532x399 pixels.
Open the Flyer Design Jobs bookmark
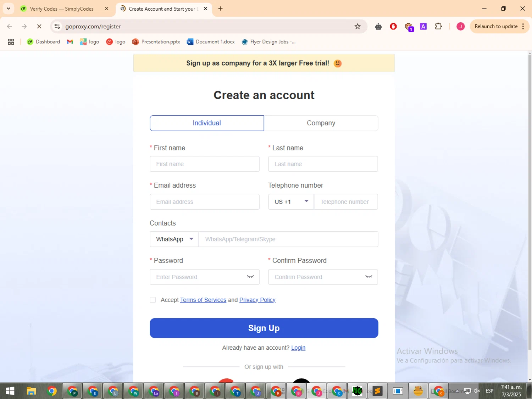coord(268,42)
